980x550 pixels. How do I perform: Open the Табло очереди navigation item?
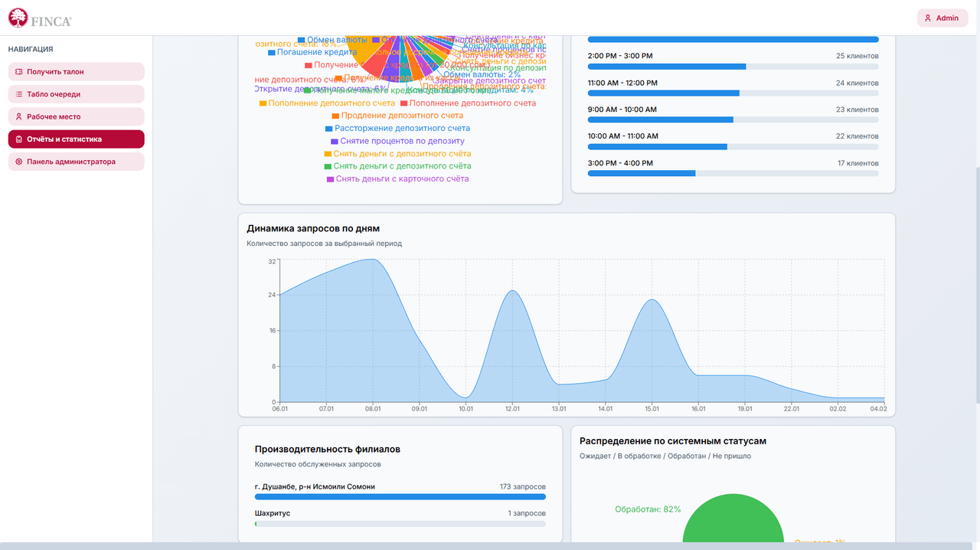pos(77,94)
